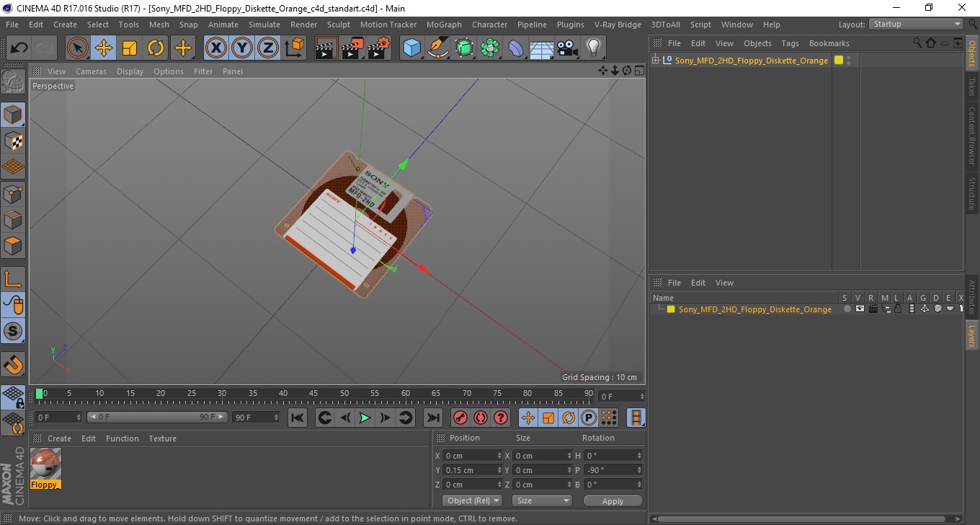
Task: Switch to Texture mode checkerboard icon
Action: click(x=13, y=141)
